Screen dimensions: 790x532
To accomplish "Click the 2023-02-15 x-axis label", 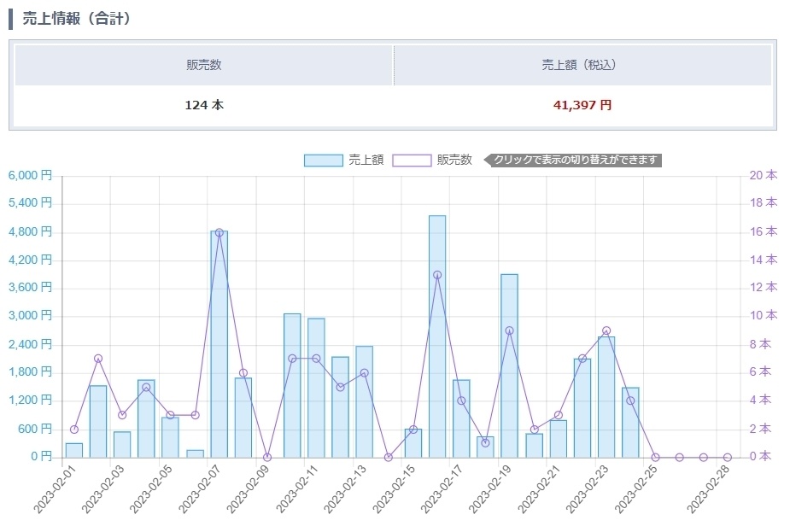I will [x=394, y=489].
